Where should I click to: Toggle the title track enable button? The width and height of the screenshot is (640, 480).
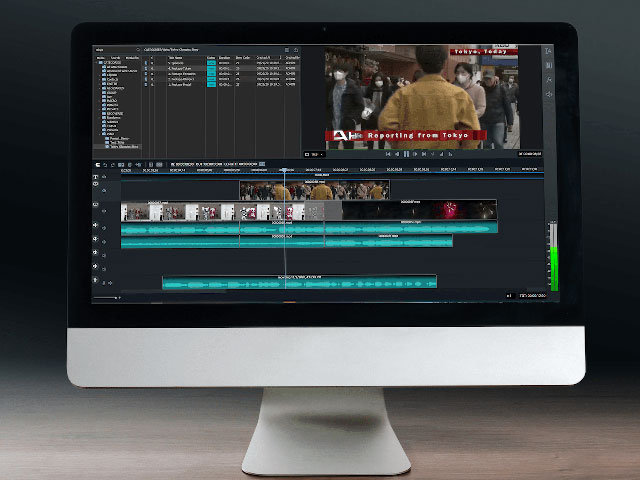(x=104, y=177)
